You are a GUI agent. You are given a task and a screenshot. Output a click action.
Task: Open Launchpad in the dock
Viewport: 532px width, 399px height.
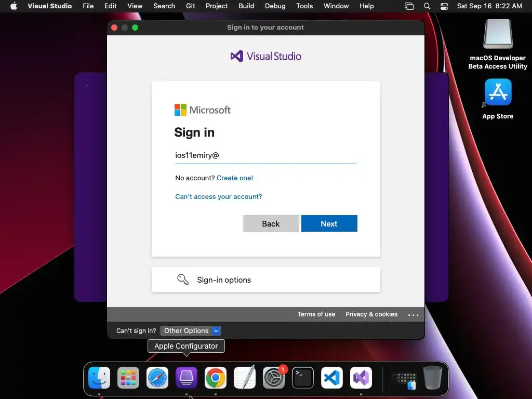128,378
